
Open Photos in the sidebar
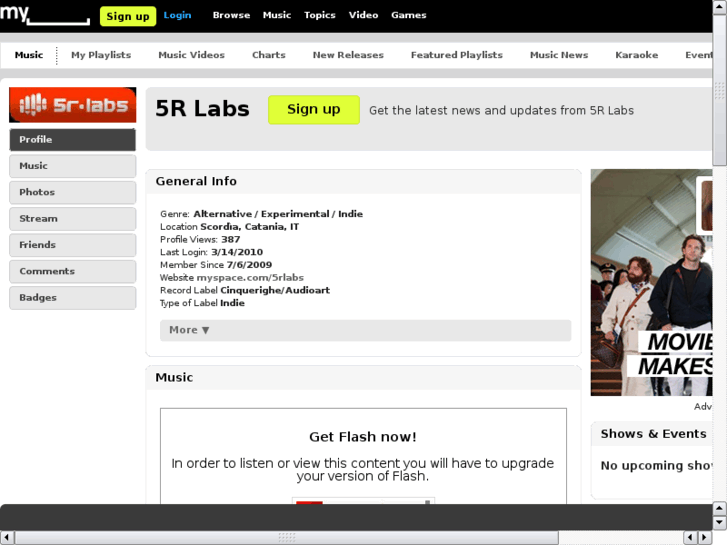73,192
